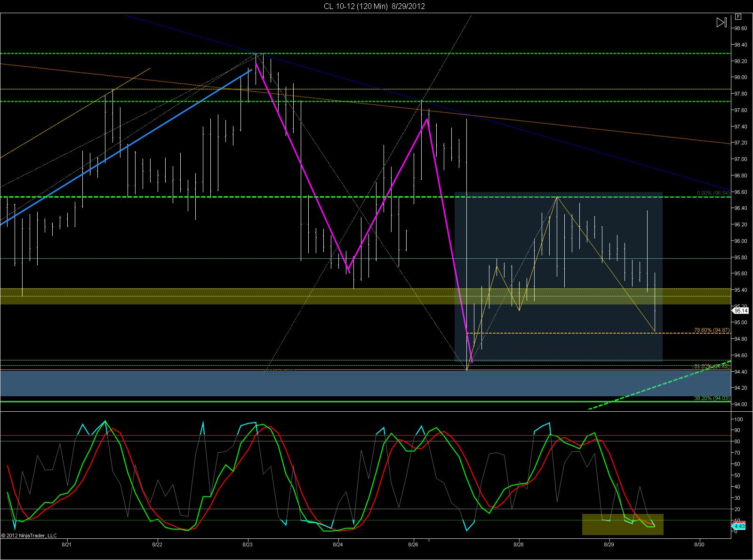Click the 95.14 current price marker
Image resolution: width=753 pixels, height=560 pixels.
[x=741, y=311]
